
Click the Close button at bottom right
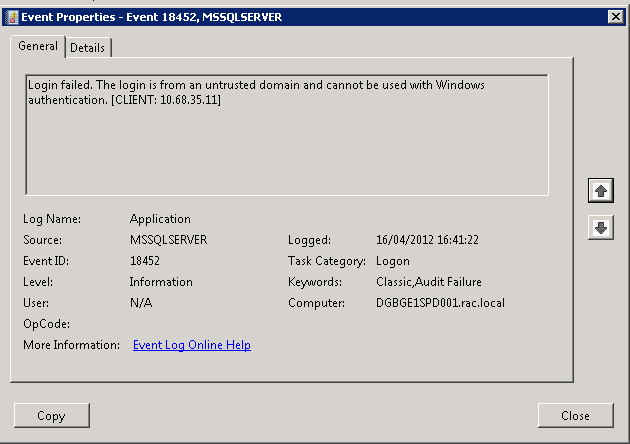click(574, 416)
